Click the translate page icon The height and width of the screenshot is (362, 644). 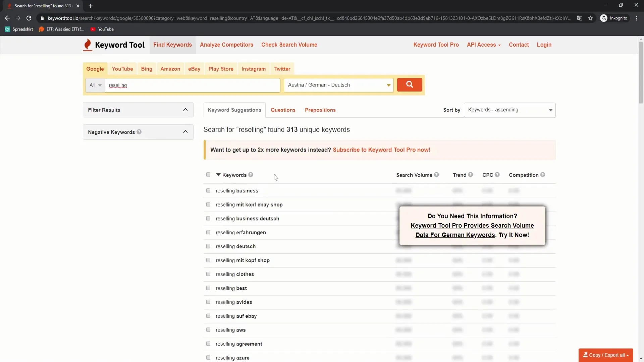(580, 18)
